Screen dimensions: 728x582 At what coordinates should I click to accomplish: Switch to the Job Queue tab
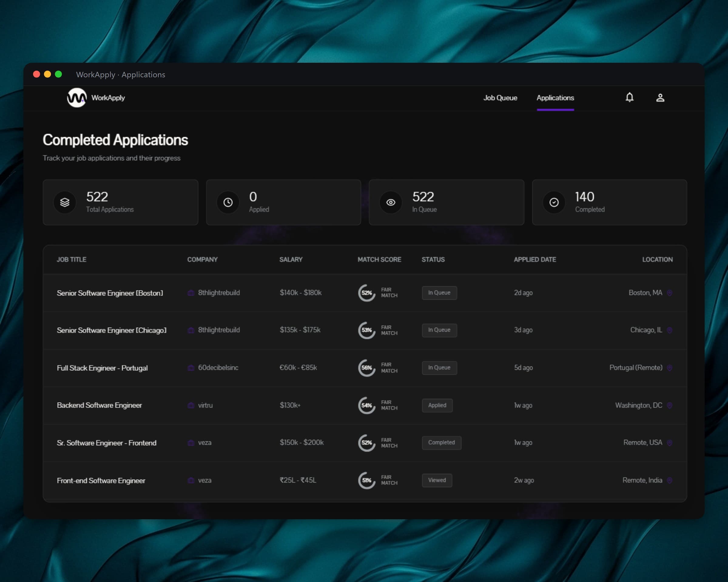tap(500, 98)
